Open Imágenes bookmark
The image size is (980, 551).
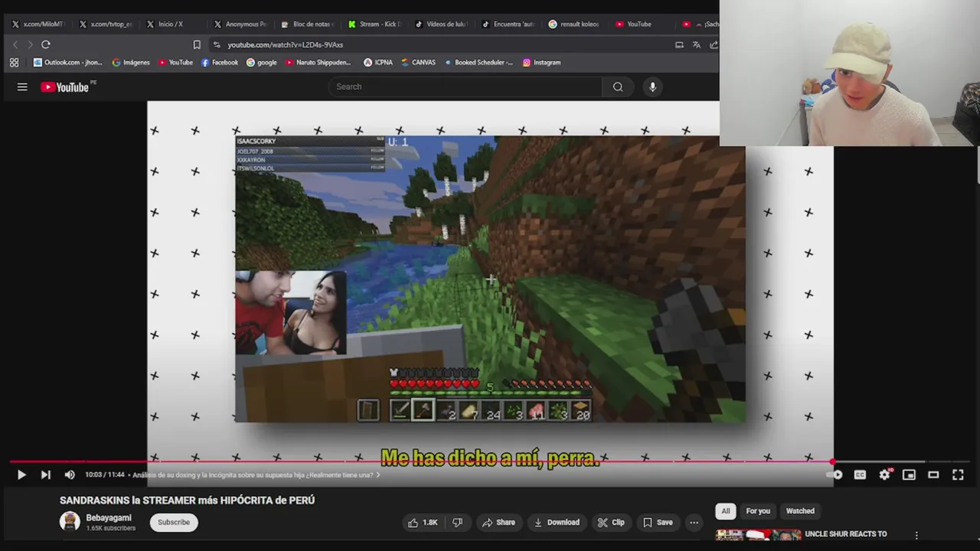(131, 63)
